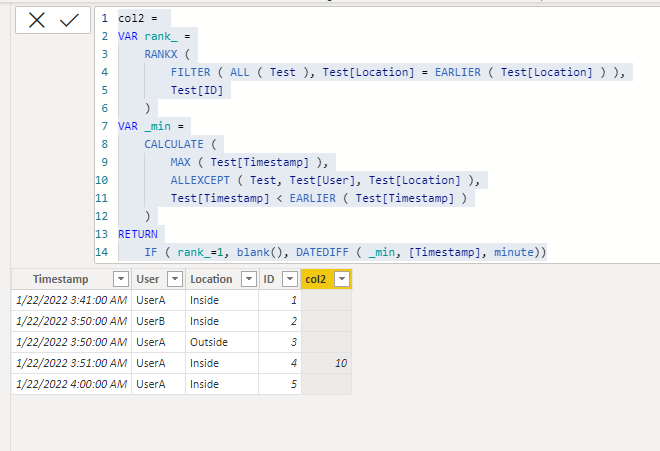Viewport: 660px width, 451px height.
Task: Click the cell 1/22/2022 3:51:00 AM
Action: 72,363
